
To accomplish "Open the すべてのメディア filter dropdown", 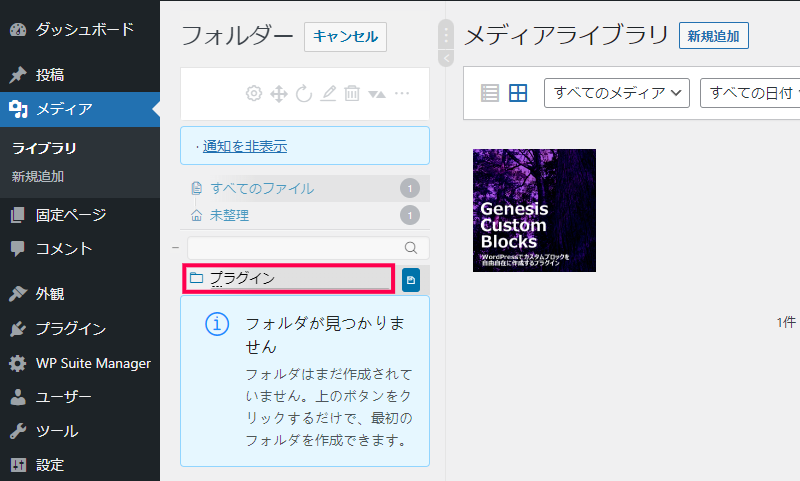I will click(617, 93).
